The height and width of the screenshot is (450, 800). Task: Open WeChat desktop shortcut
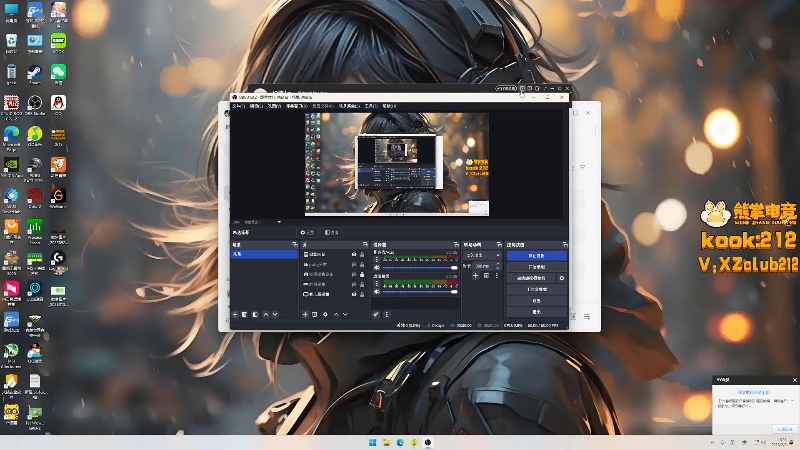[58, 75]
